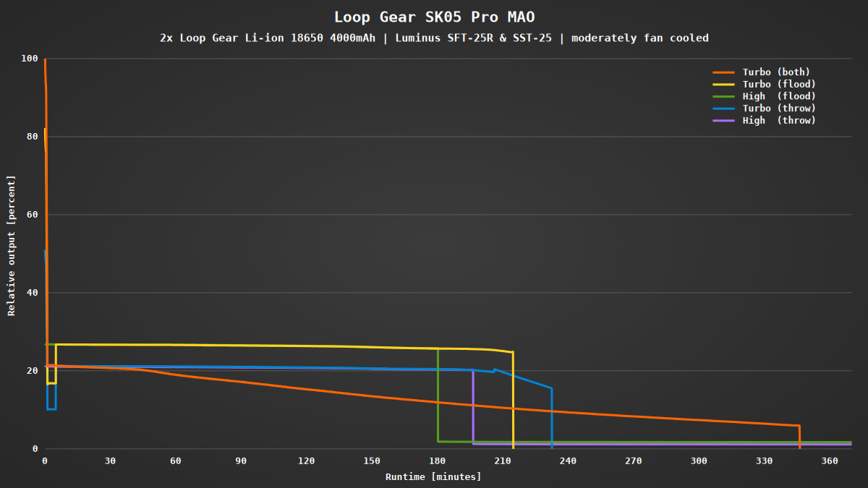This screenshot has width=868, height=488.
Task: Click the "Runtime [minutes]" axis title
Action: coord(433,477)
